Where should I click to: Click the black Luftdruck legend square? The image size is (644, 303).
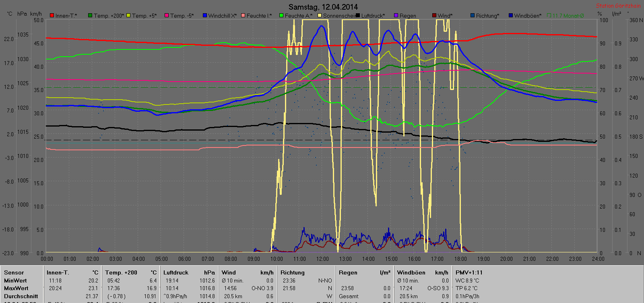(x=358, y=16)
